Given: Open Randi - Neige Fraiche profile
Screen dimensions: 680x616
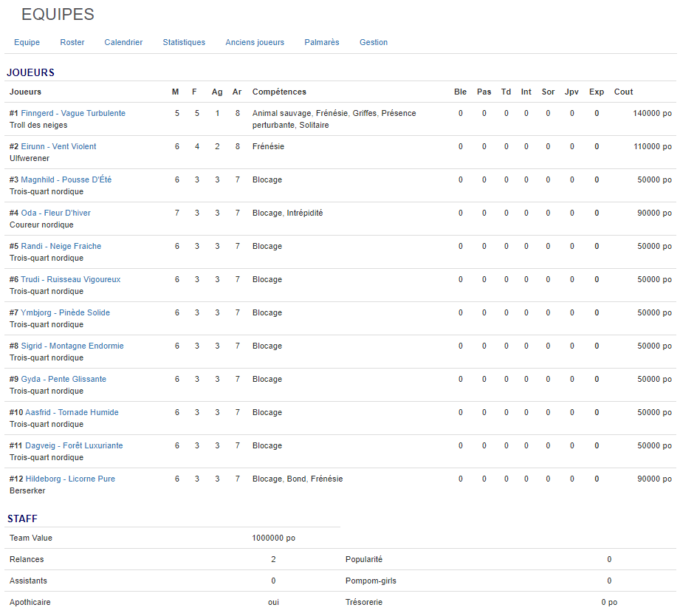Looking at the screenshot, I should (x=61, y=246).
